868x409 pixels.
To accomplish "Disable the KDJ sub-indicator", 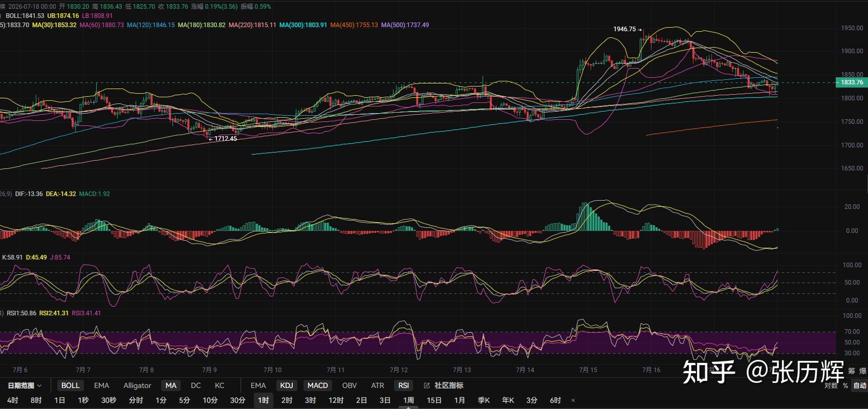I will [287, 385].
